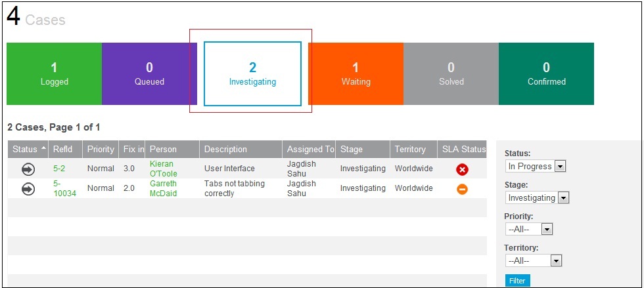Open the Territory filter dropdown

(x=534, y=260)
